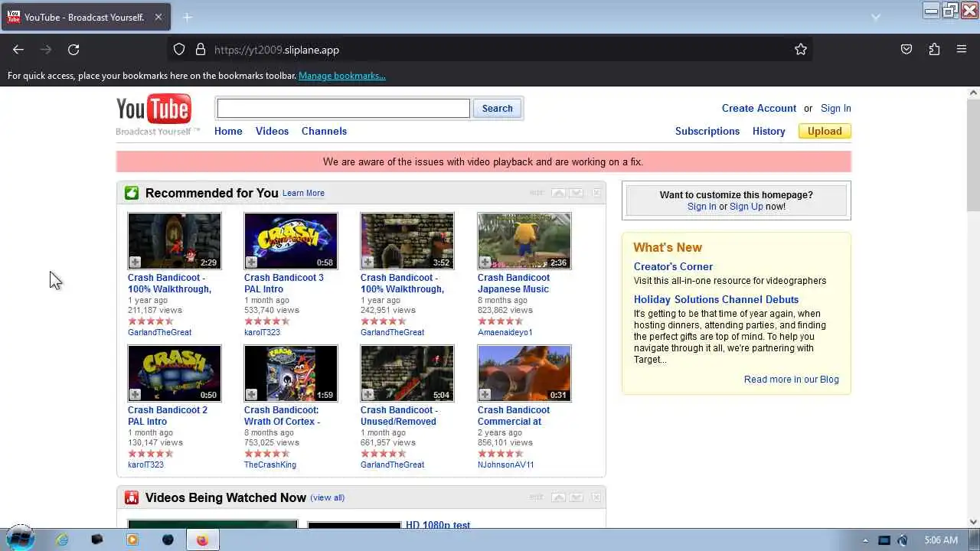
Task: Select the Firefox taskbar button
Action: click(x=202, y=540)
